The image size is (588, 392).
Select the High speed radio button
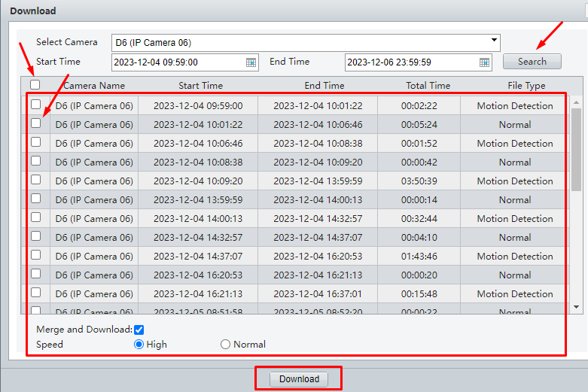pos(139,345)
